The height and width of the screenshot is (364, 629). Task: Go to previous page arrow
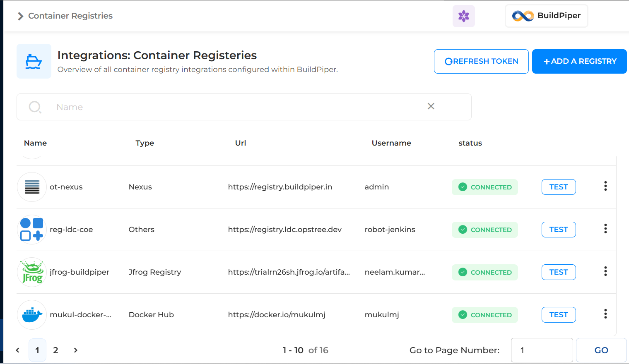(17, 350)
